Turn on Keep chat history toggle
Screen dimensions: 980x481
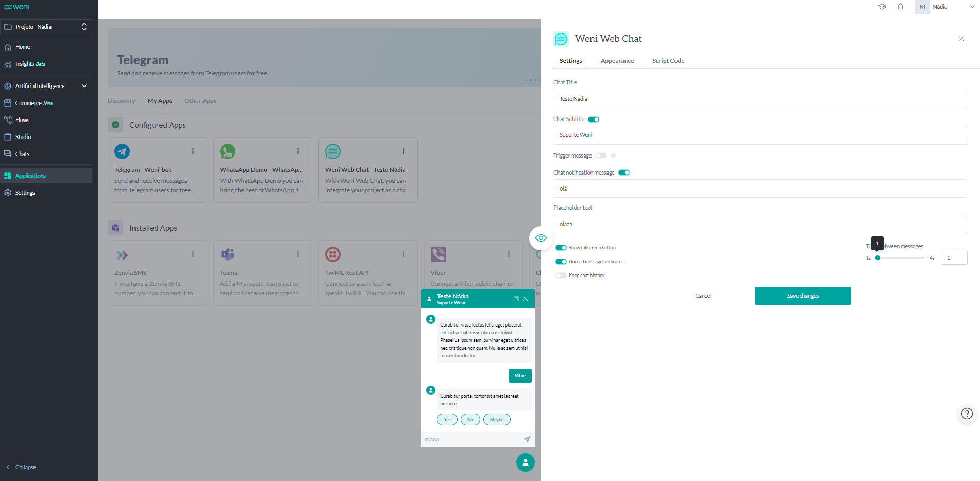(x=561, y=276)
